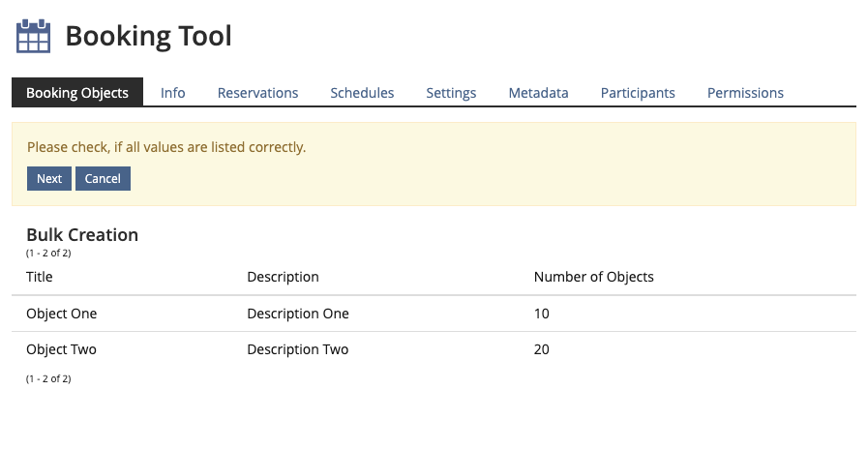Viewport: 868px width, 450px height.
Task: Click the Number of Objects column header
Action: (x=593, y=277)
